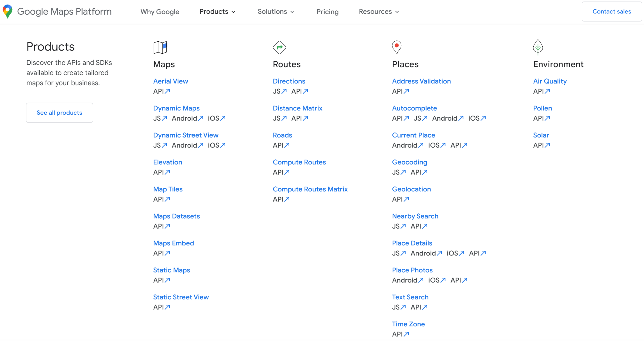
Task: Open the Directions JS external link
Action: click(x=280, y=91)
